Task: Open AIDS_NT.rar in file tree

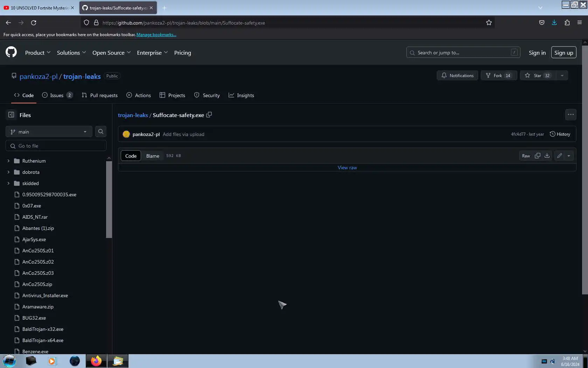Action: coord(35,217)
